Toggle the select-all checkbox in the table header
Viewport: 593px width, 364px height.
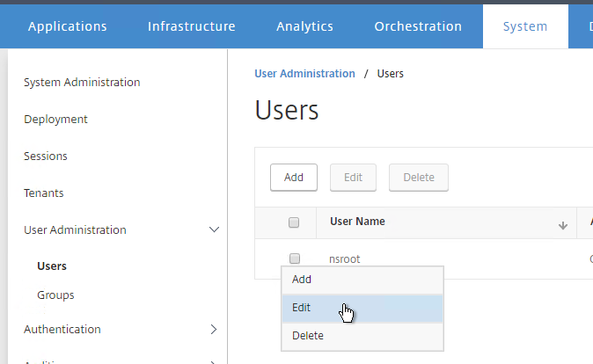[294, 222]
